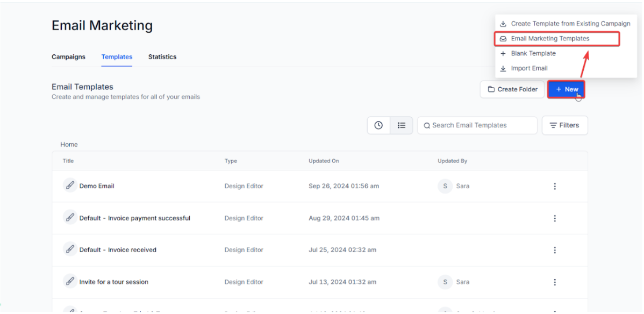Click Sara's avatar in Demo Email row

[x=445, y=186]
